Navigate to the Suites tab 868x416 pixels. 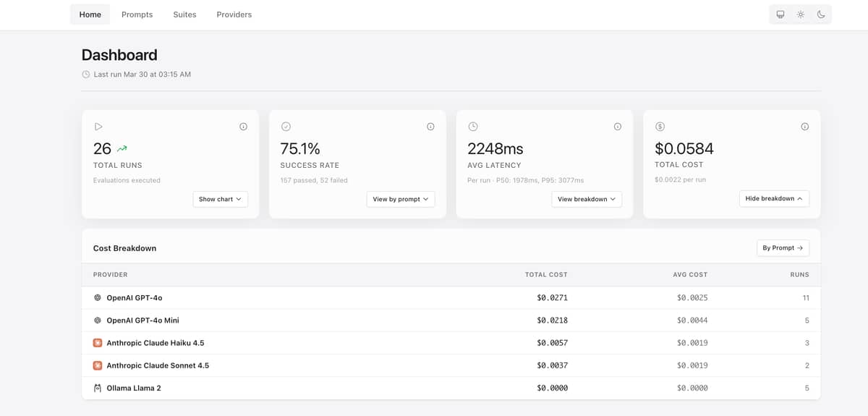click(x=184, y=14)
